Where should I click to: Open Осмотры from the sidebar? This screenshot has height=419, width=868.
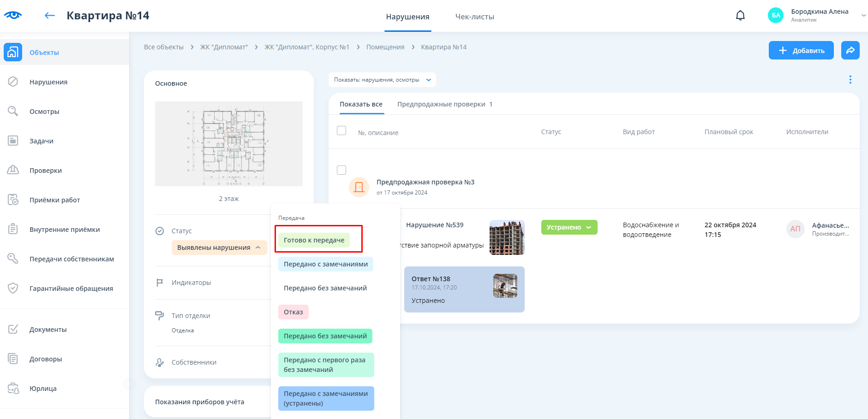[44, 112]
